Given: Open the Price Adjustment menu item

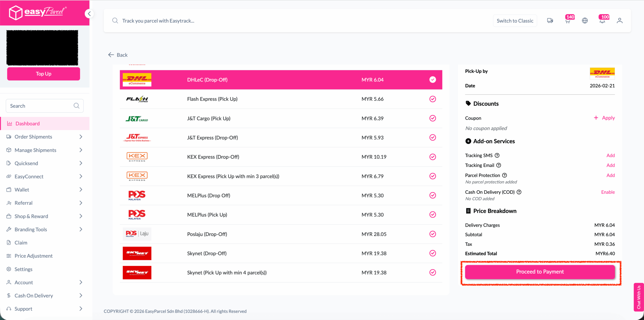Looking at the screenshot, I should (33, 256).
